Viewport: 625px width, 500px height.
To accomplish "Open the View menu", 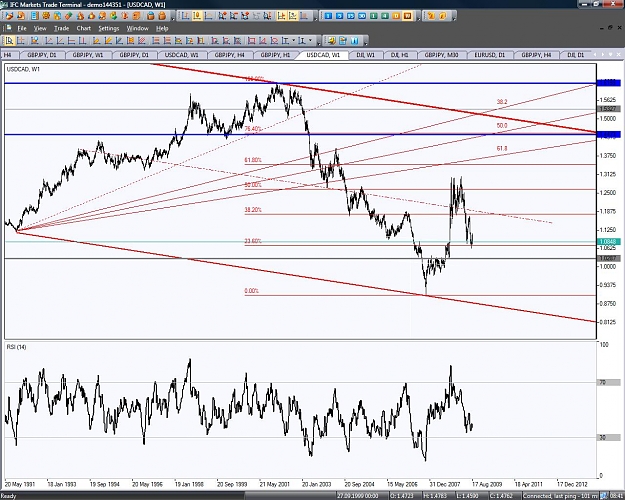I will [x=40, y=28].
